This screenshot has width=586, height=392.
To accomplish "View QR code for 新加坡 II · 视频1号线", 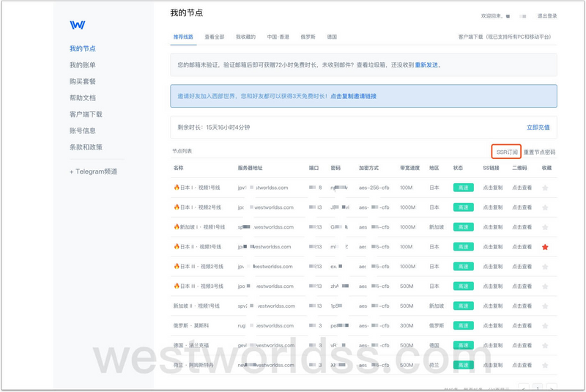I will click(x=522, y=306).
